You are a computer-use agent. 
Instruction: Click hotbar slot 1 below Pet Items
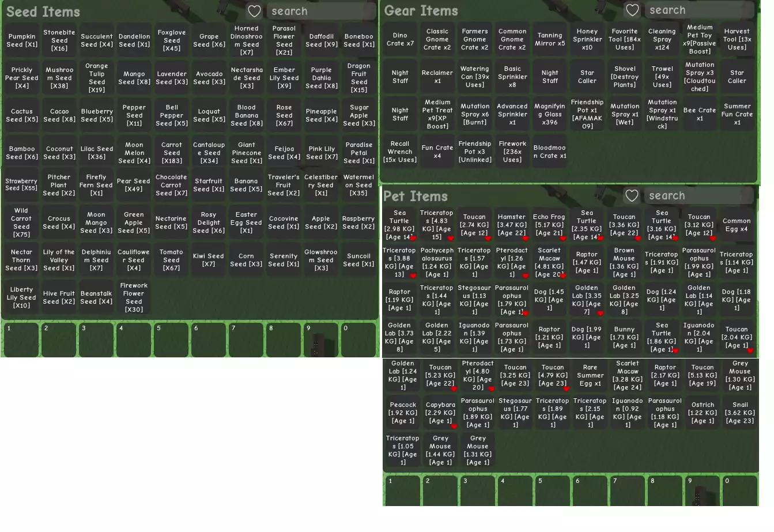pos(402,491)
